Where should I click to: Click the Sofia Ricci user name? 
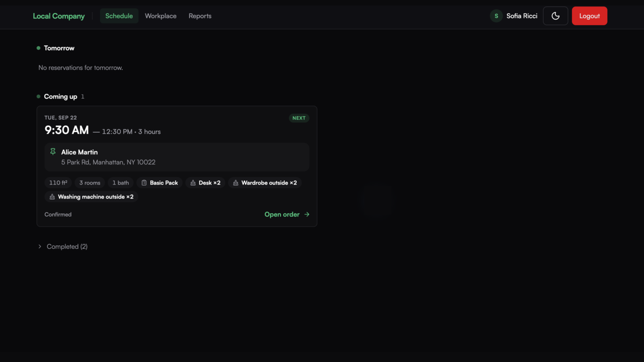[x=522, y=16]
